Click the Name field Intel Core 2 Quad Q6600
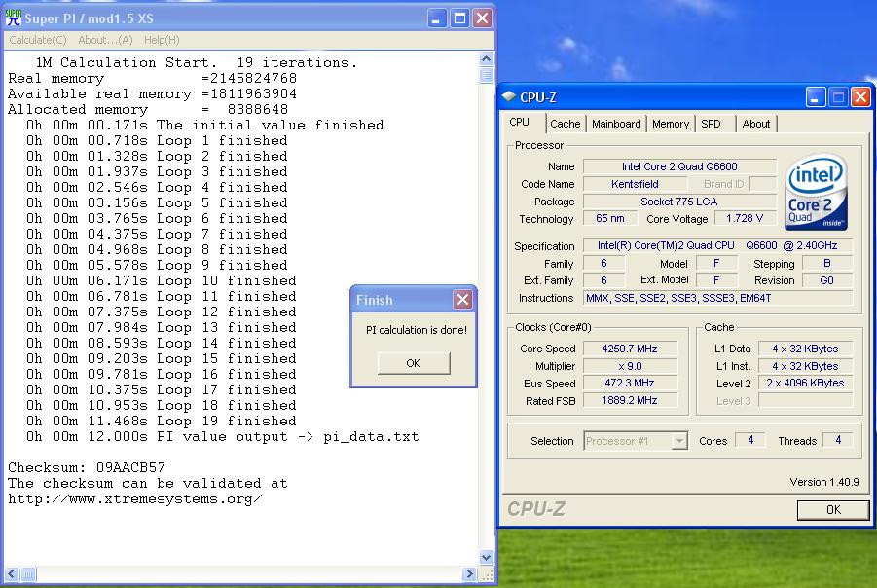877x588 pixels. (679, 166)
